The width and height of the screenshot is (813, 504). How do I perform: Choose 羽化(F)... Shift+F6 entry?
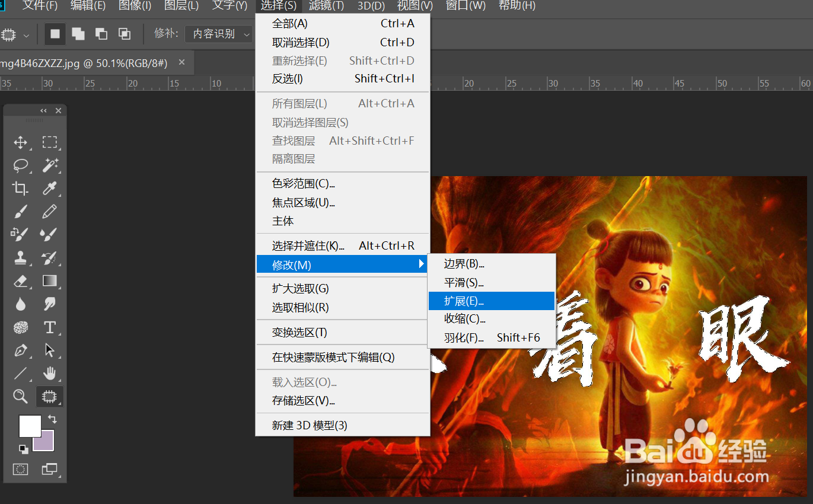[492, 338]
